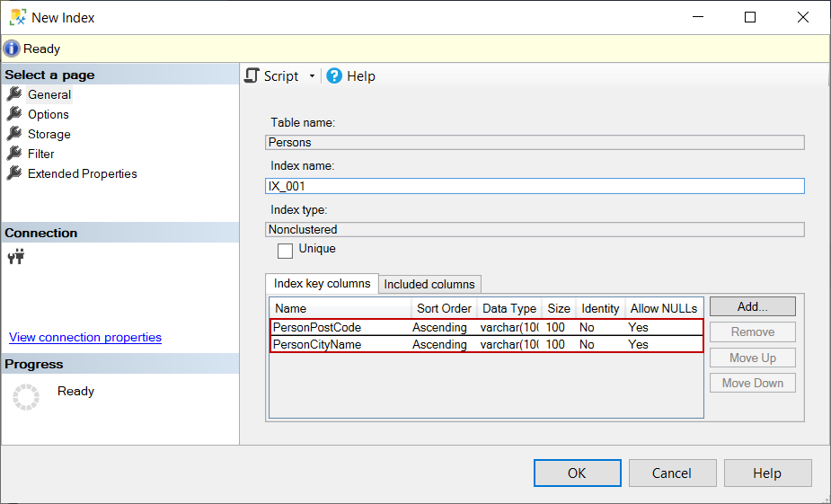Screen dimensions: 831x504
Task: Enable the Unique checkbox
Action: click(x=286, y=251)
